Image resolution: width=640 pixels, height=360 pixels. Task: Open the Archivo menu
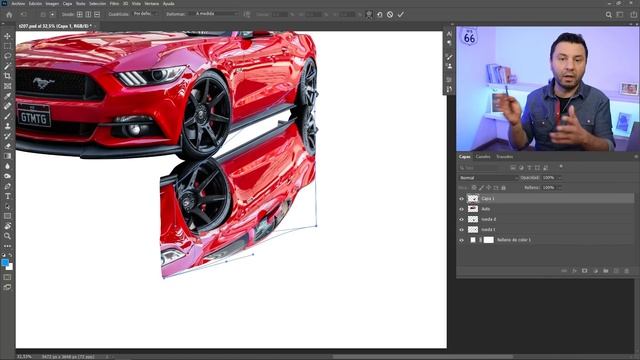coord(18,4)
